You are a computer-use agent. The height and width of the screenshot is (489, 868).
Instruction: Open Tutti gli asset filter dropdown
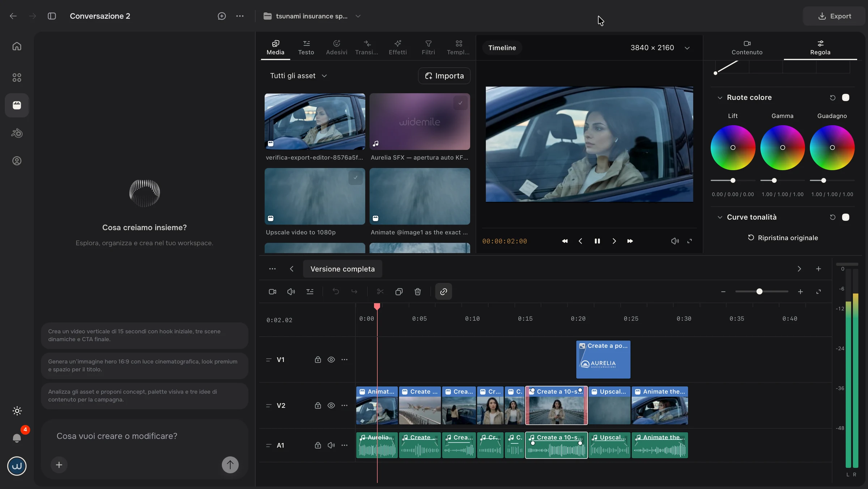coord(298,76)
